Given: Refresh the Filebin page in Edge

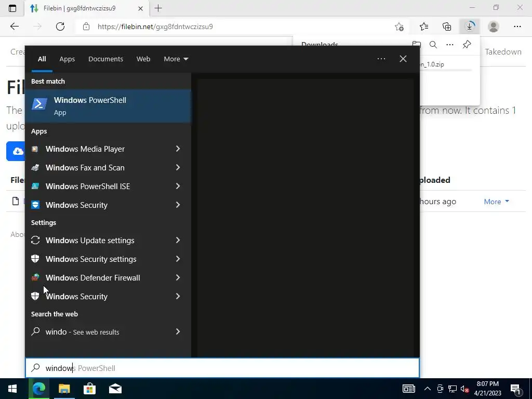Looking at the screenshot, I should click(60, 26).
